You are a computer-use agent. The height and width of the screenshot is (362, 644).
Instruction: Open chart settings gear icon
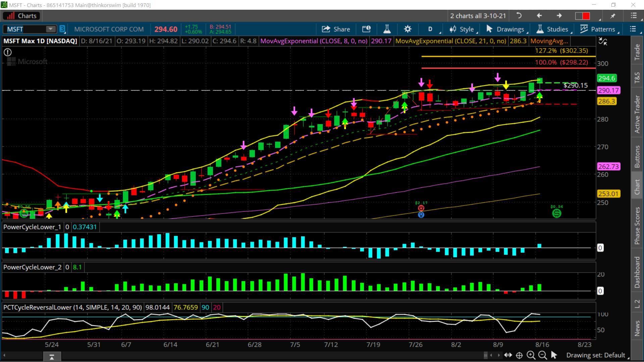tap(408, 29)
